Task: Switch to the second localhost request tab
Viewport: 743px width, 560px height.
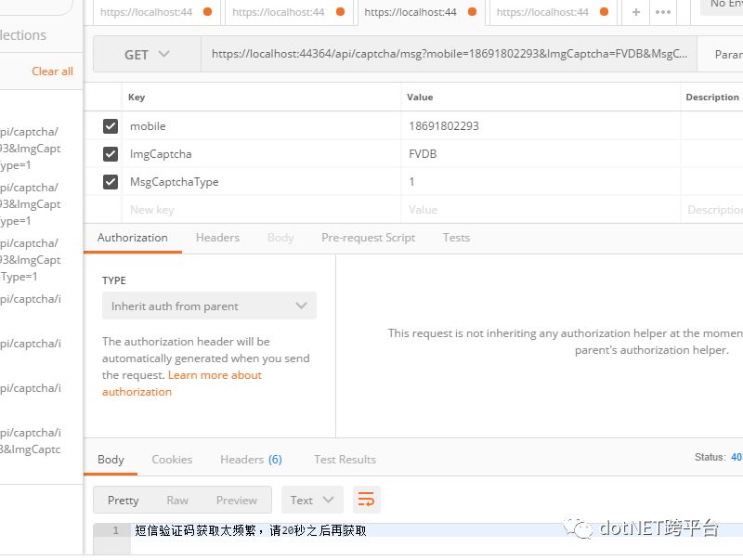Action: 287,12
